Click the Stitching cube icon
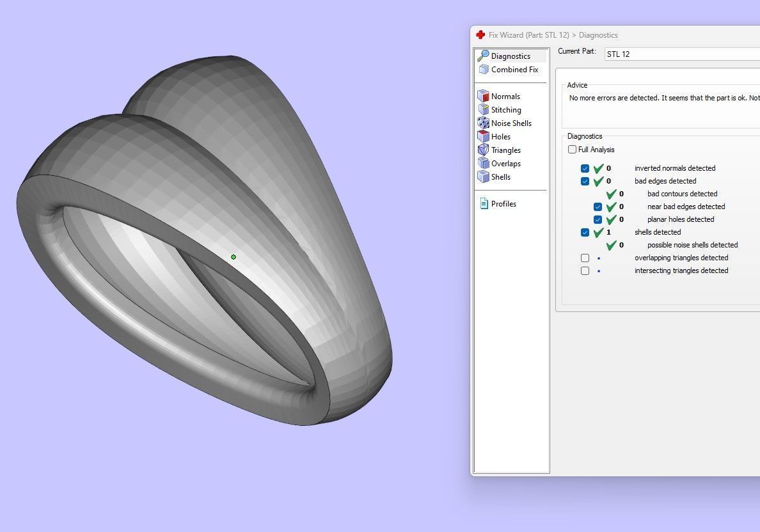The image size is (760, 532). 483,109
